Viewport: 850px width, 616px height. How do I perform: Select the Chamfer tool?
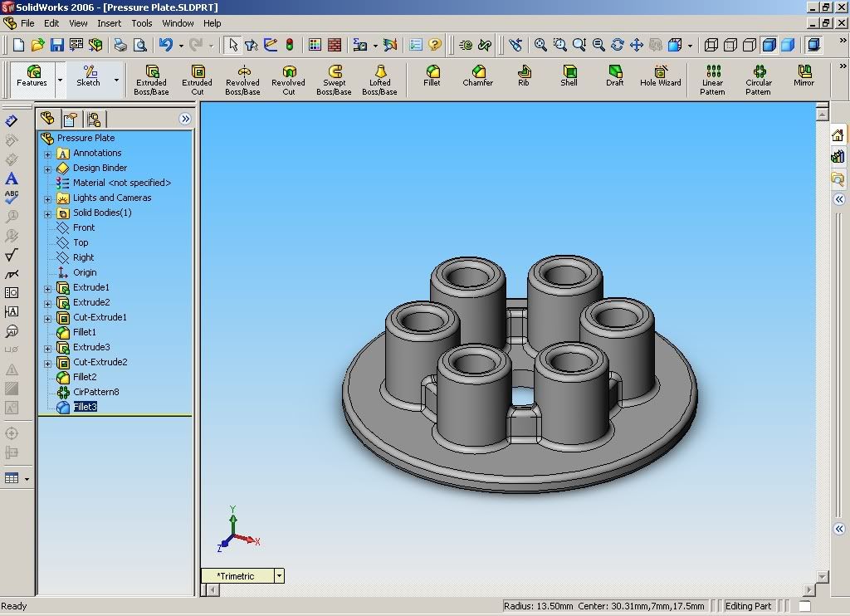(477, 76)
